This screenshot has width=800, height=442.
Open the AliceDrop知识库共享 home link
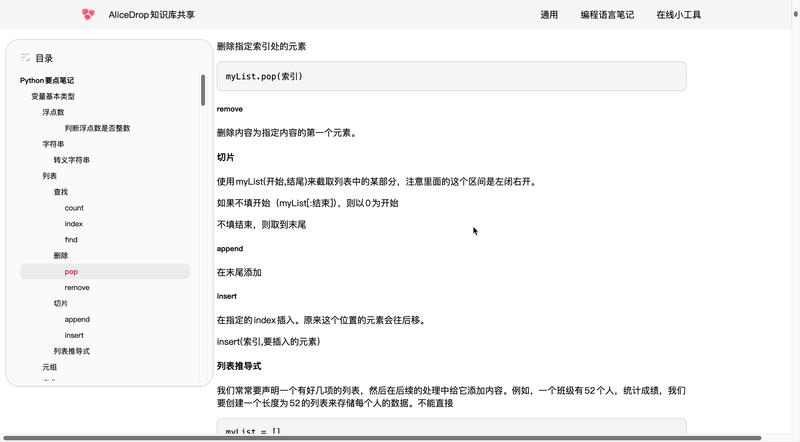click(152, 15)
